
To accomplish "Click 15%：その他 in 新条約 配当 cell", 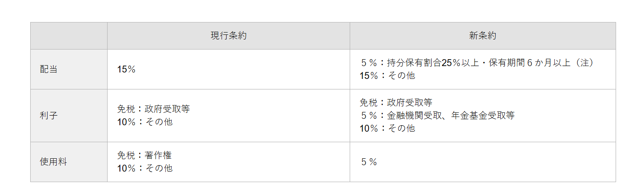I will [x=387, y=76].
